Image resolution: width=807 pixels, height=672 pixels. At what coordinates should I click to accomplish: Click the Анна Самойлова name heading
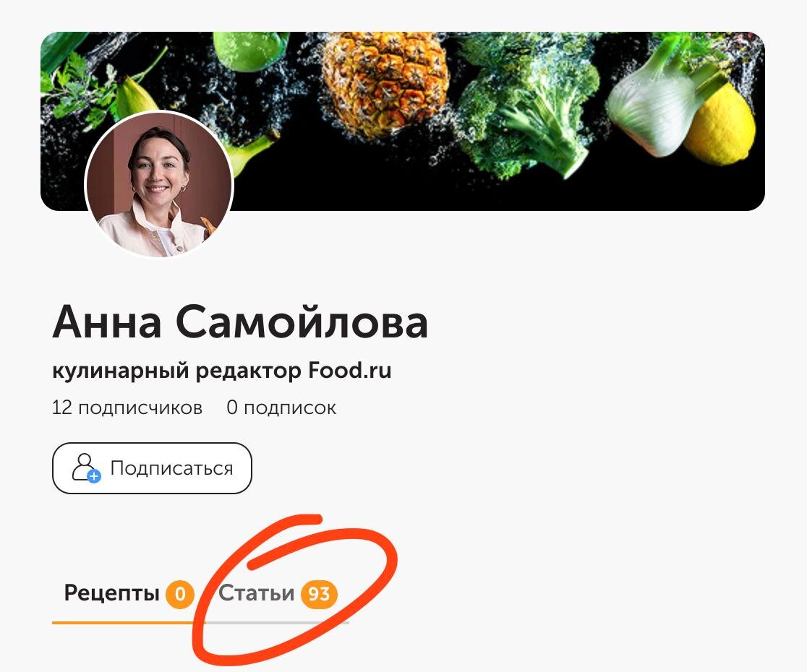click(240, 322)
